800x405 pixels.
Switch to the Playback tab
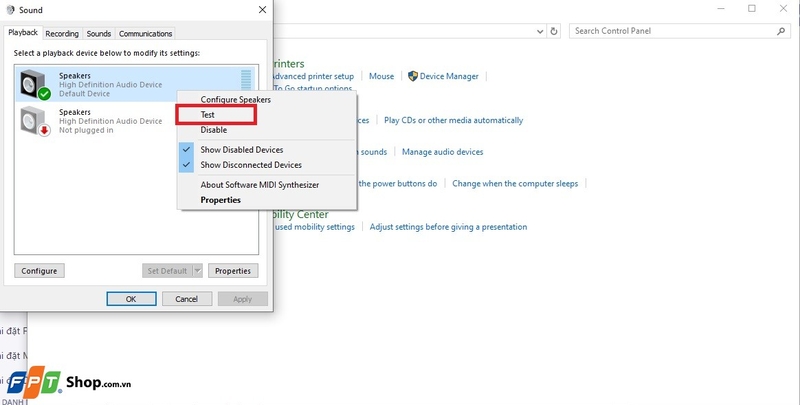click(23, 33)
